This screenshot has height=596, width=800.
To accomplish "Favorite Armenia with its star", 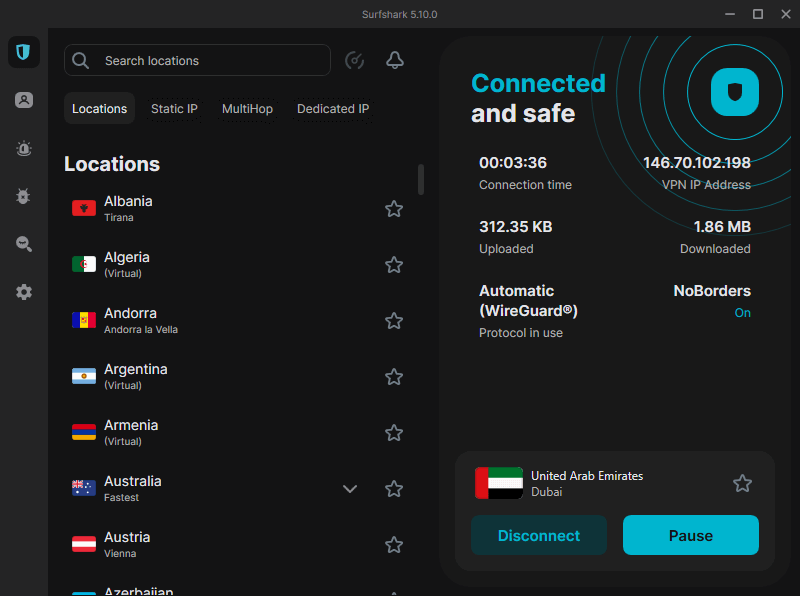I will pyautogui.click(x=394, y=433).
